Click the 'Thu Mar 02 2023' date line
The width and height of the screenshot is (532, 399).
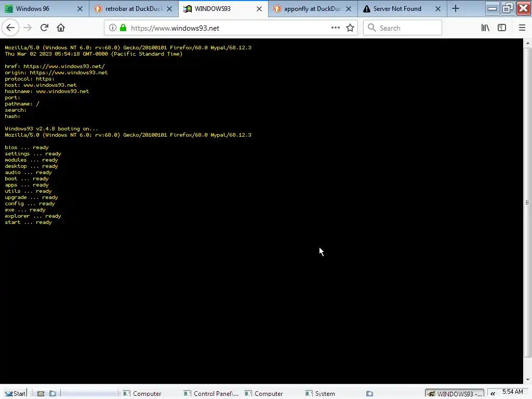click(x=94, y=54)
